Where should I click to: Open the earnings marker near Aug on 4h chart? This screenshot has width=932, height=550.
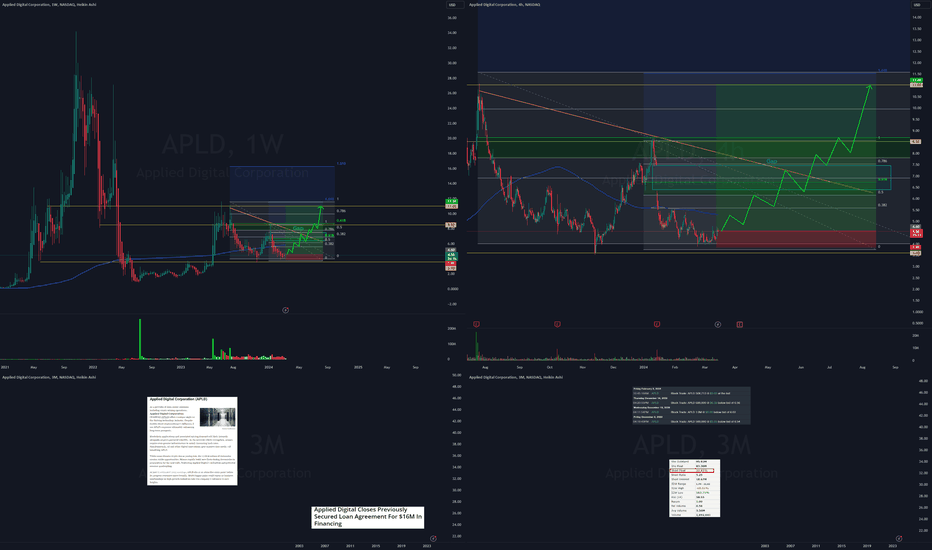click(476, 324)
